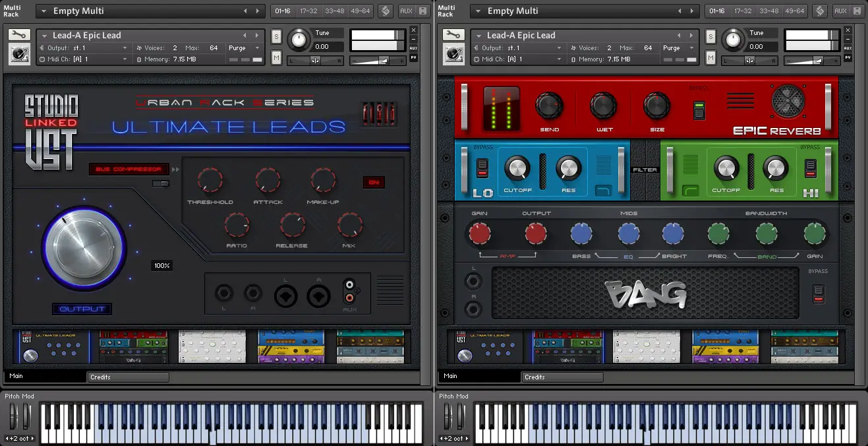Image resolution: width=868 pixels, height=446 pixels.
Task: Toggle LO filter bypass switch
Action: [482, 168]
